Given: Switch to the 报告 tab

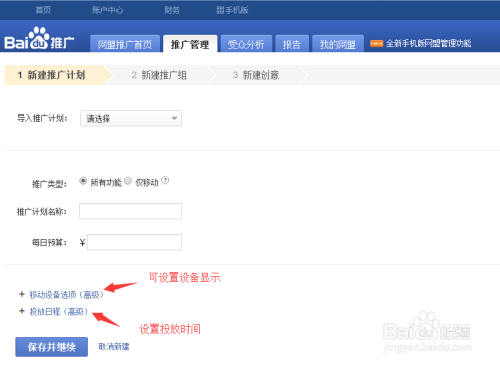Looking at the screenshot, I should 292,44.
